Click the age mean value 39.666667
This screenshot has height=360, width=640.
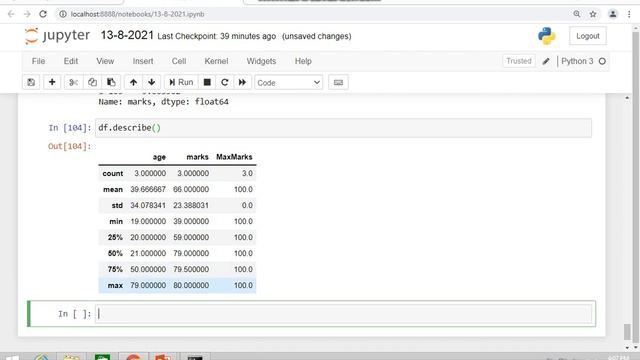[x=148, y=189]
